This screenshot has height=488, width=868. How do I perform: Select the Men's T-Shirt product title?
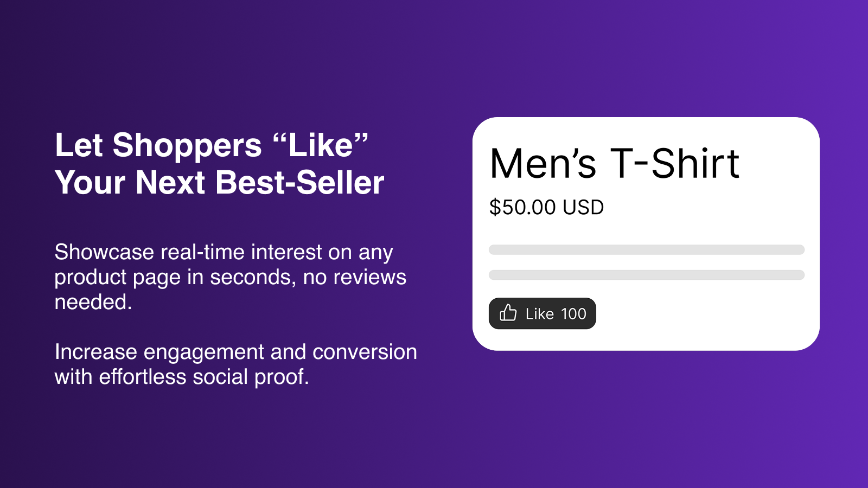(x=615, y=164)
